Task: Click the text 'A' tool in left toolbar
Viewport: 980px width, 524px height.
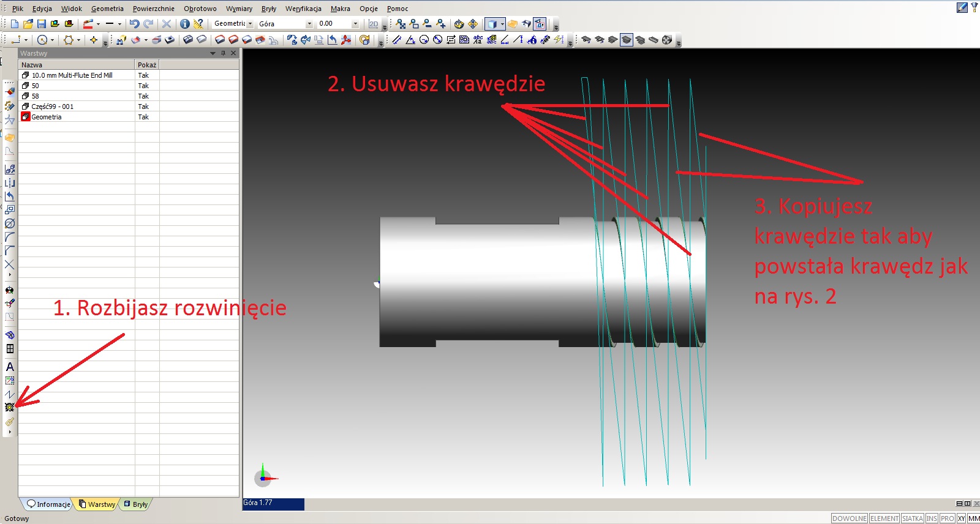Action: [10, 367]
